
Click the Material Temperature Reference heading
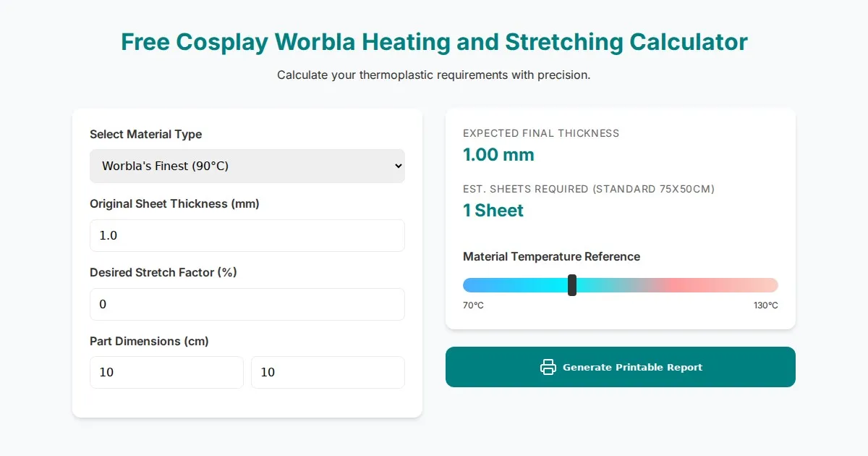tap(551, 256)
